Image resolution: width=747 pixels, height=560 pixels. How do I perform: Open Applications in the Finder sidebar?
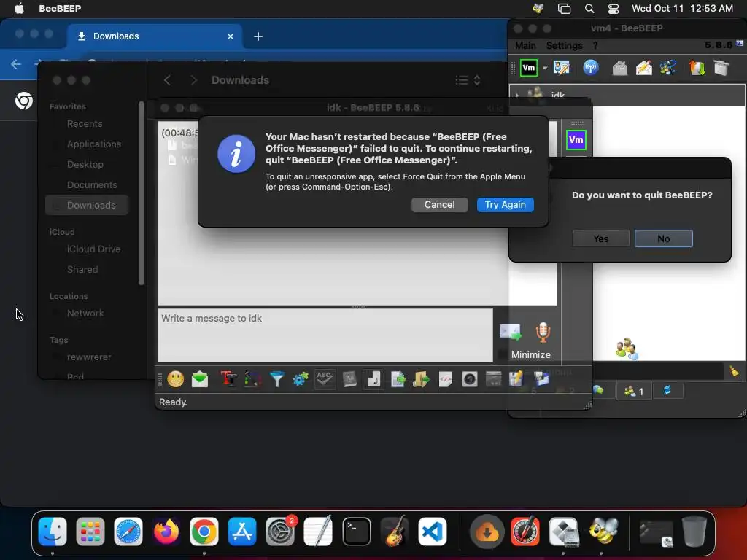click(x=94, y=144)
